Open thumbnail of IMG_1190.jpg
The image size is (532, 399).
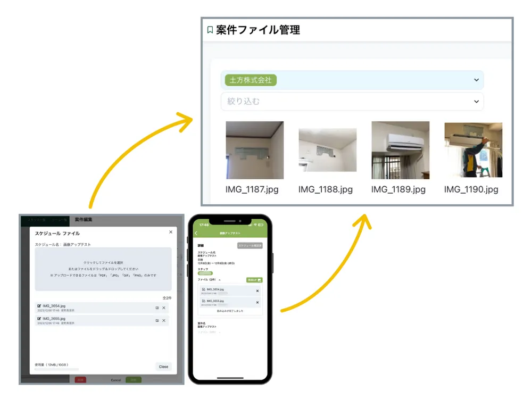click(x=473, y=150)
